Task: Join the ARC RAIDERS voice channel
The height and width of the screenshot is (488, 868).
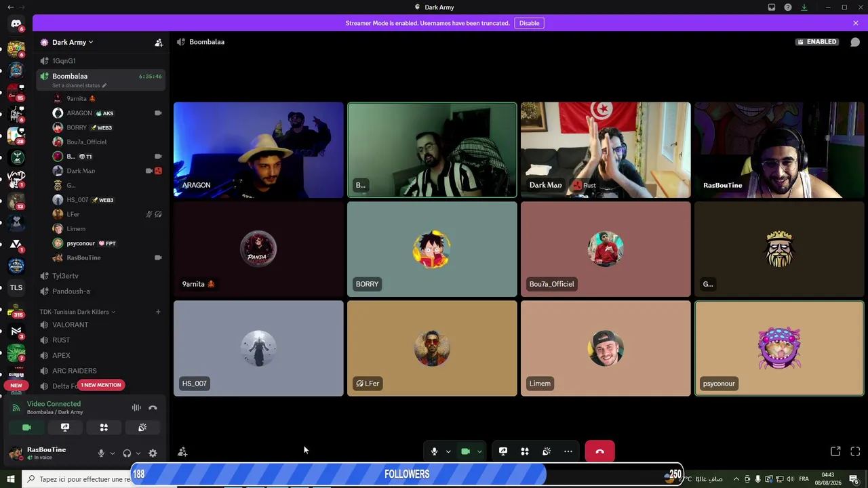Action: point(101,371)
